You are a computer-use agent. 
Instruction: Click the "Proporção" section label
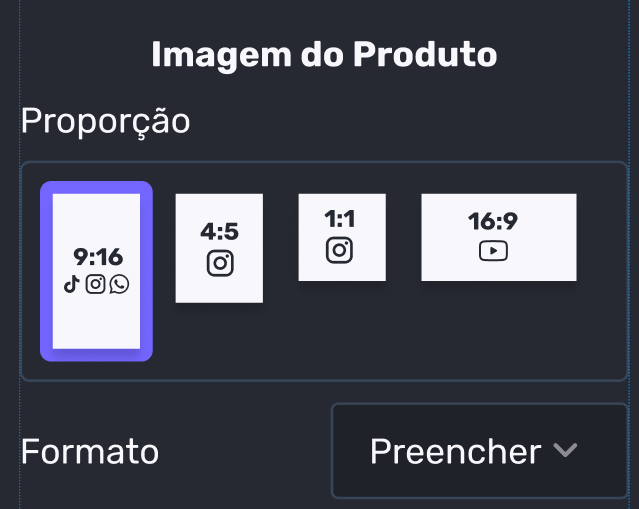click(105, 121)
